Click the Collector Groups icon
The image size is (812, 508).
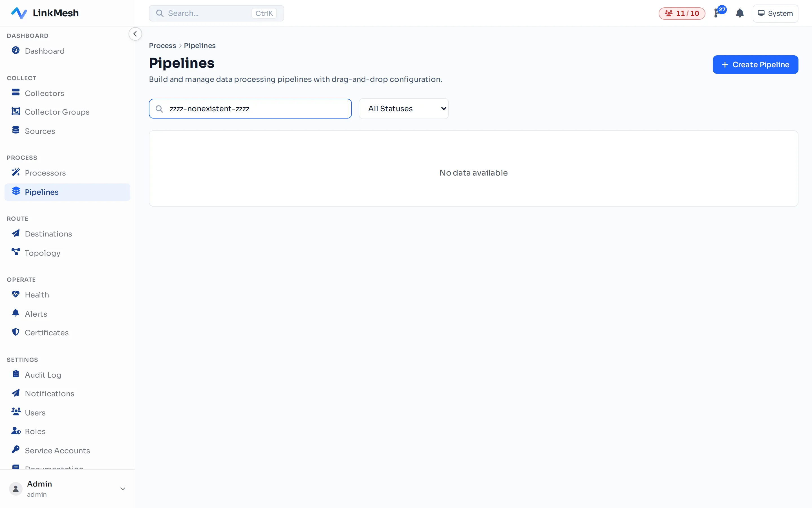click(16, 111)
